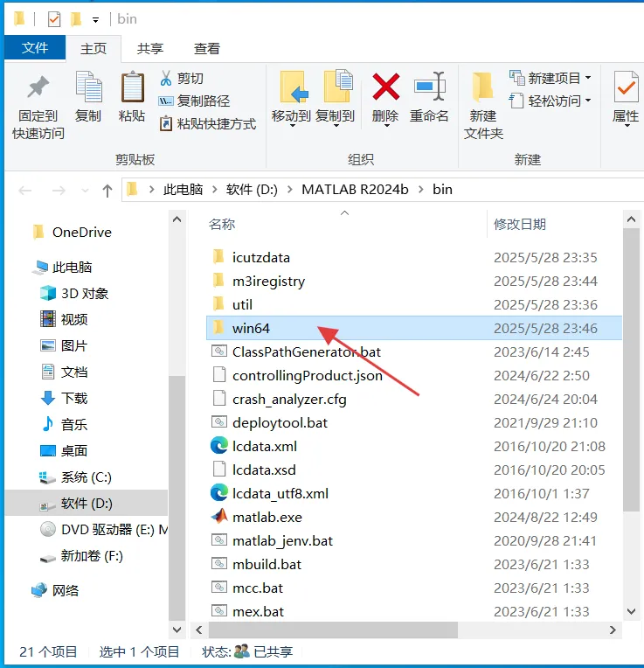Click file list vertical scrollbar thumb
The height and width of the screenshot is (668, 644).
[x=631, y=369]
